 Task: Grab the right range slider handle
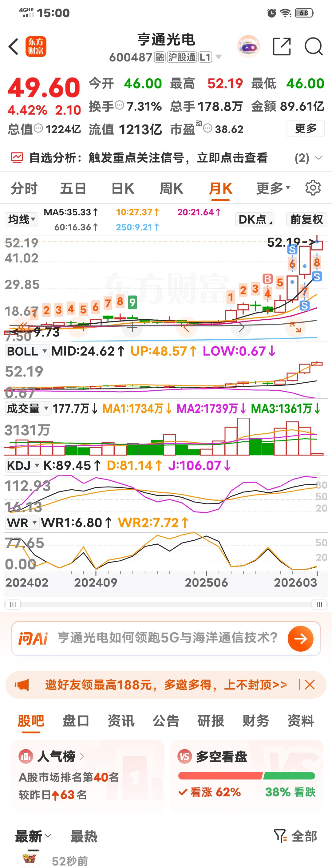click(319, 605)
